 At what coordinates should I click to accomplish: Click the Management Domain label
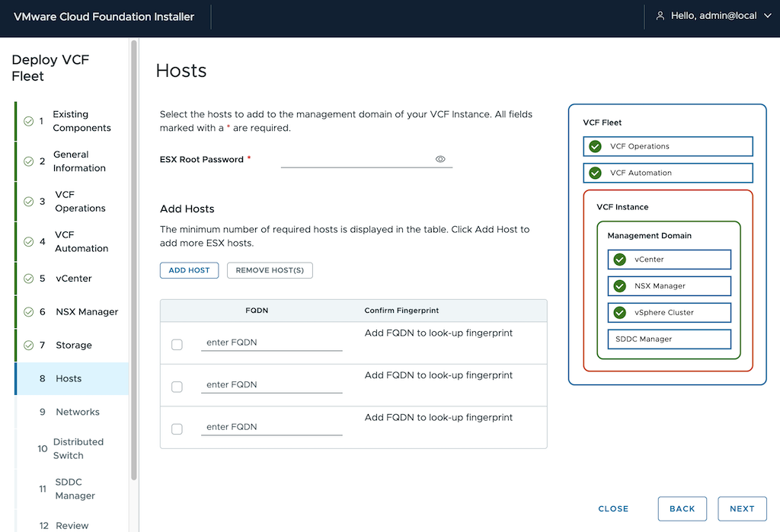[649, 236]
